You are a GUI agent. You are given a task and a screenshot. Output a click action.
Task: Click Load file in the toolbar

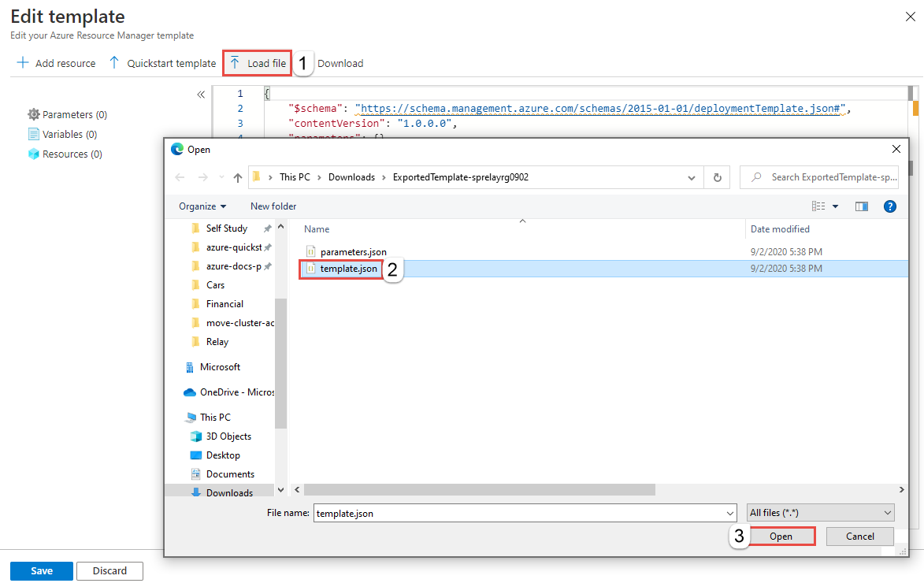pyautogui.click(x=258, y=63)
